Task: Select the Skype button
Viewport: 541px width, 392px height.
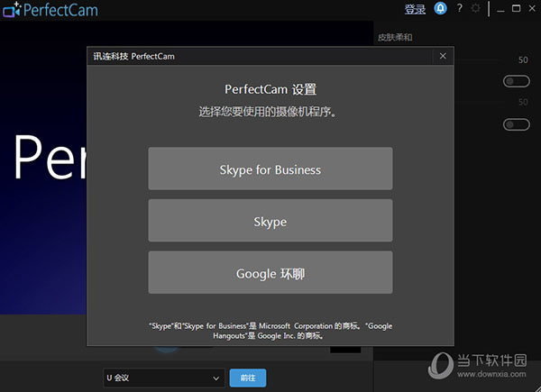Action: click(270, 221)
